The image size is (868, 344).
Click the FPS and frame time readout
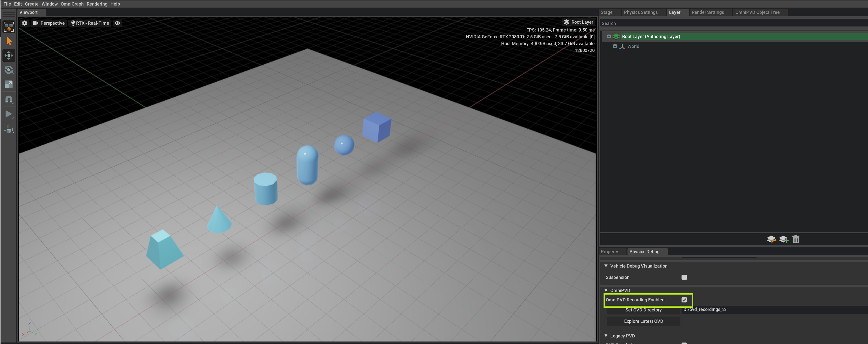(560, 30)
